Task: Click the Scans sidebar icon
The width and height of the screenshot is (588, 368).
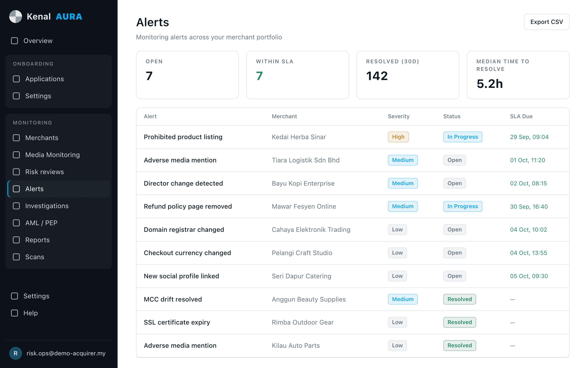Action: (16, 257)
